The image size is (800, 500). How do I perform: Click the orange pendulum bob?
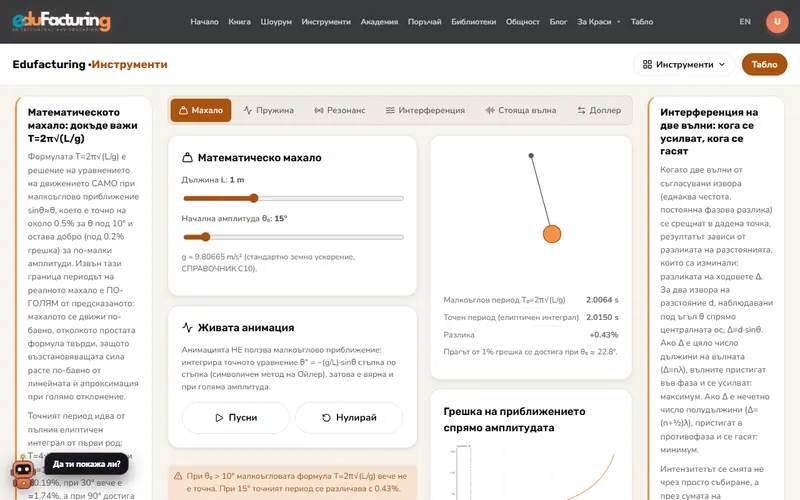coord(552,234)
